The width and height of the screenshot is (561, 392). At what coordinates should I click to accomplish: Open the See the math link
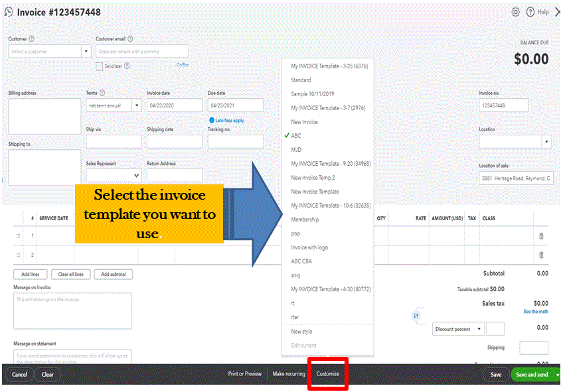click(x=536, y=312)
